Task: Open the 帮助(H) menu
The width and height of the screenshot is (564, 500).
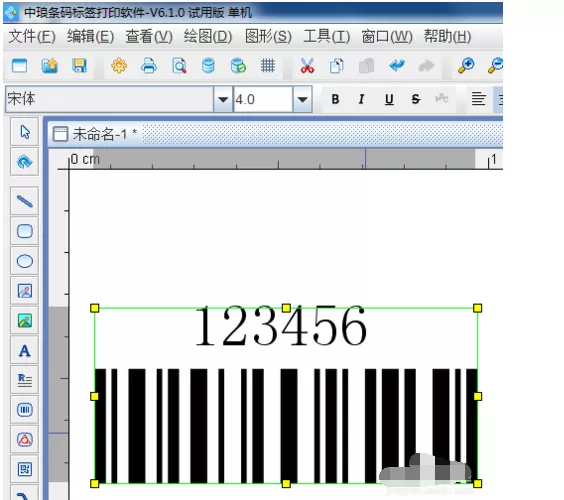Action: click(x=447, y=36)
